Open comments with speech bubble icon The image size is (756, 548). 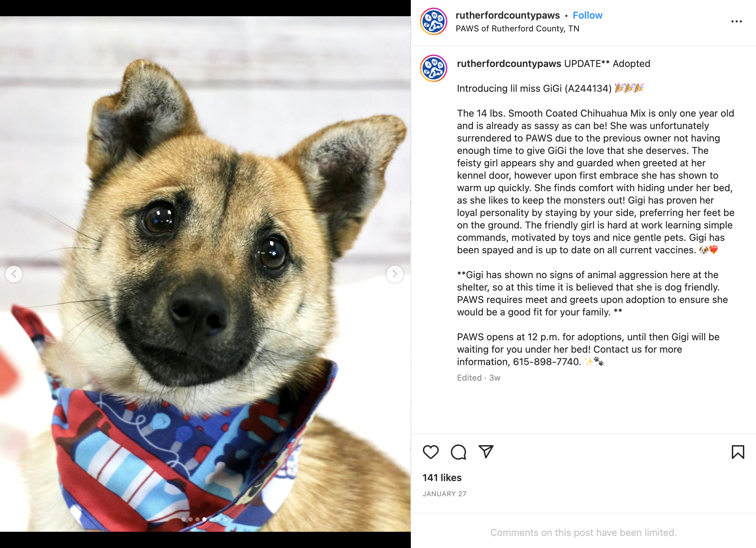coord(458,452)
